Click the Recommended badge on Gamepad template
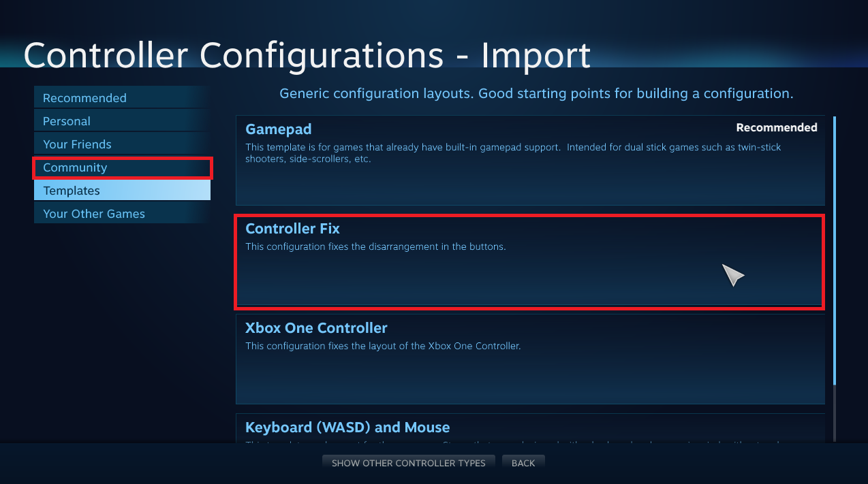Viewport: 868px width, 484px height. [776, 128]
